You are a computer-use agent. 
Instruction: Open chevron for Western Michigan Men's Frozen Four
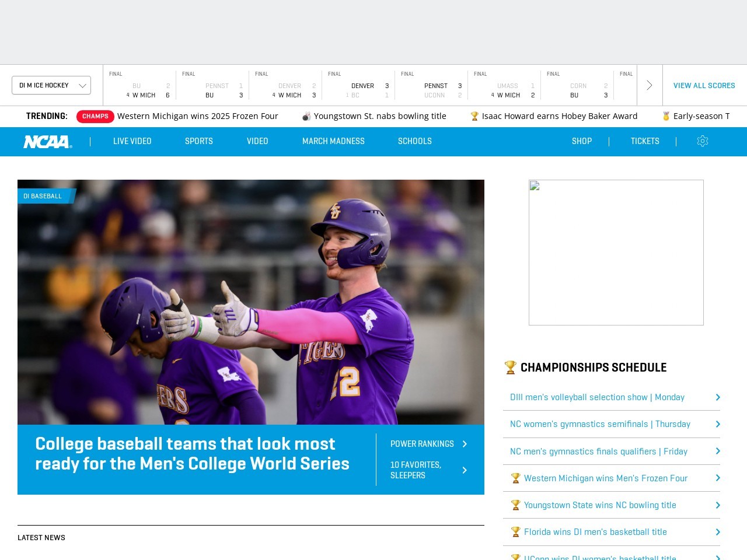click(718, 478)
